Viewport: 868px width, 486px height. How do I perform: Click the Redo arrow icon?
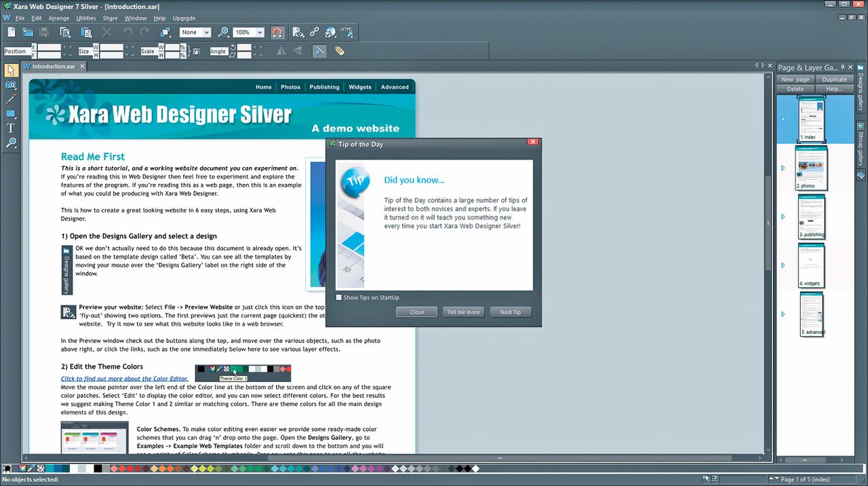click(x=144, y=32)
